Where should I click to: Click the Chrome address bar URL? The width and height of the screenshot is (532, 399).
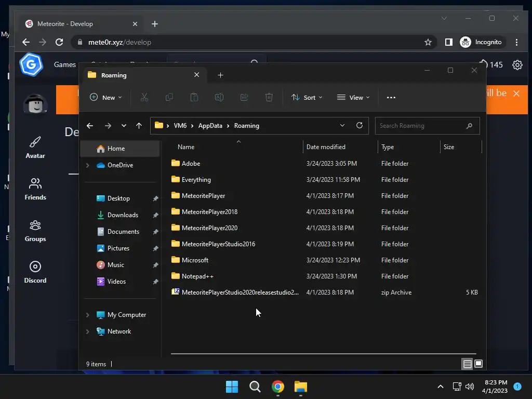(x=119, y=42)
